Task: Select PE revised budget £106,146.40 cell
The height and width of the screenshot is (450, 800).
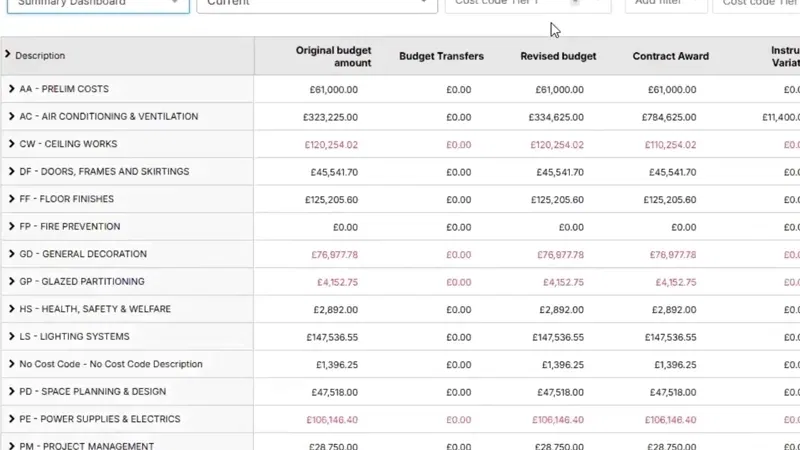Action: pyautogui.click(x=558, y=420)
